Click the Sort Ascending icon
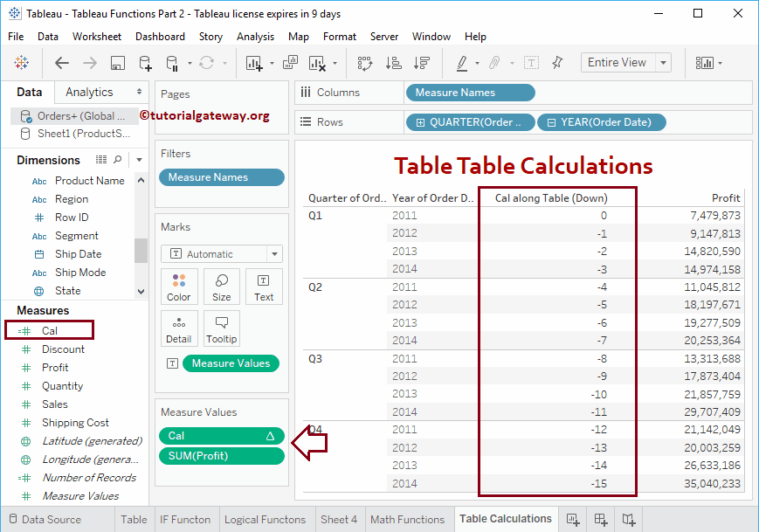The image size is (759, 532). click(394, 63)
